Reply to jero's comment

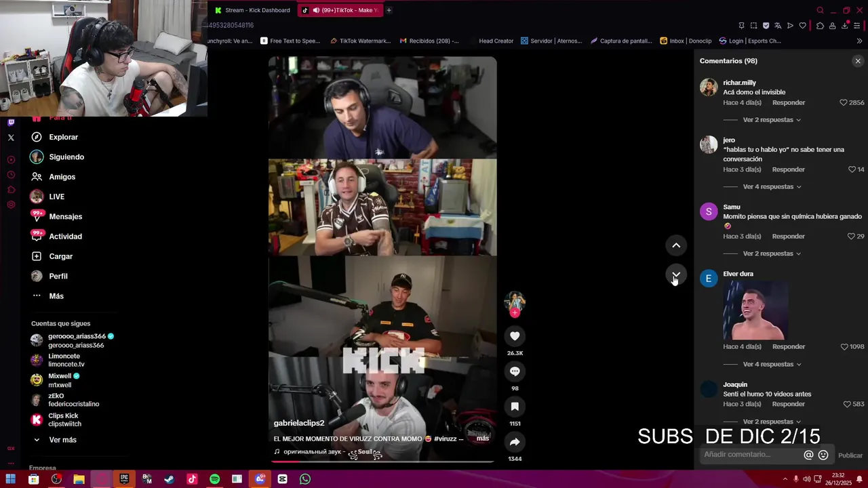(789, 169)
